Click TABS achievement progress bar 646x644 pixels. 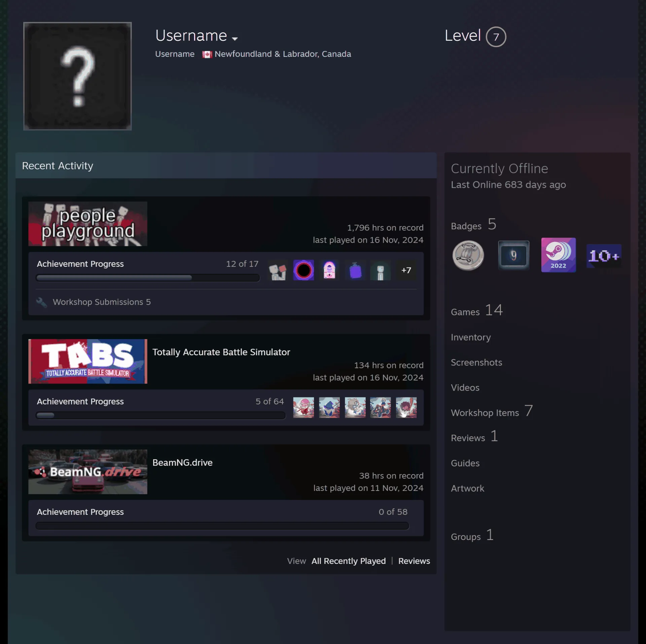(160, 416)
